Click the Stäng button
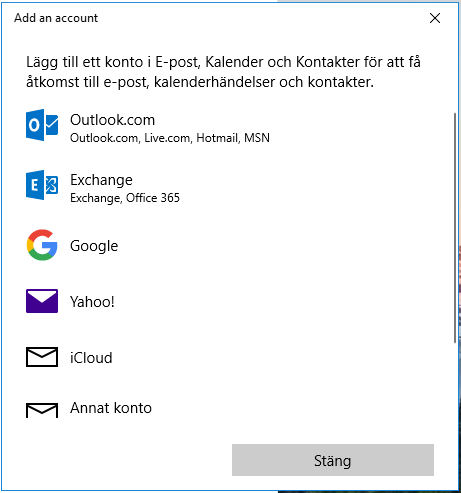The image size is (461, 493). (333, 460)
